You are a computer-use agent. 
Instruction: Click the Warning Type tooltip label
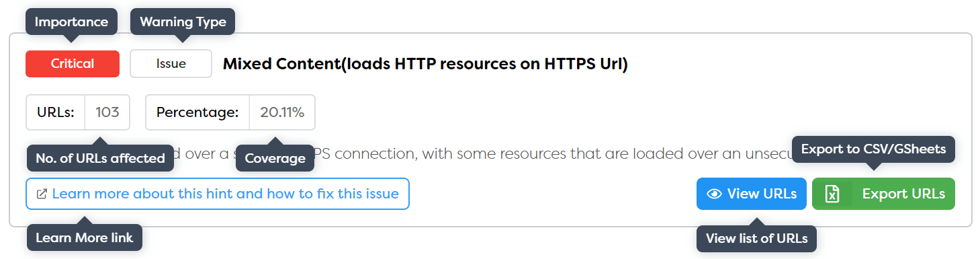(183, 22)
